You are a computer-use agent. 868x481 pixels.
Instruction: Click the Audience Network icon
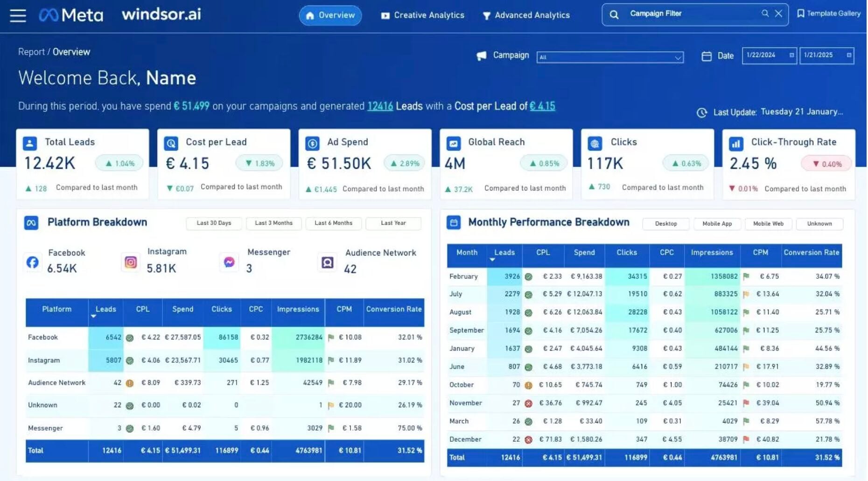328,262
